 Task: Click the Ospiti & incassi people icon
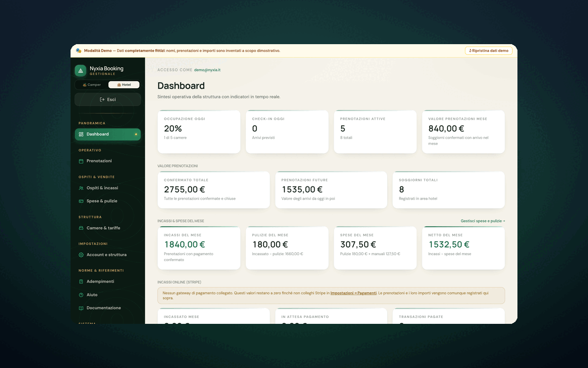click(x=81, y=188)
